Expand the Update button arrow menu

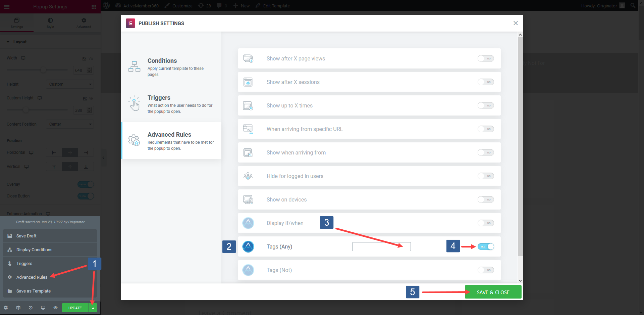pos(93,308)
